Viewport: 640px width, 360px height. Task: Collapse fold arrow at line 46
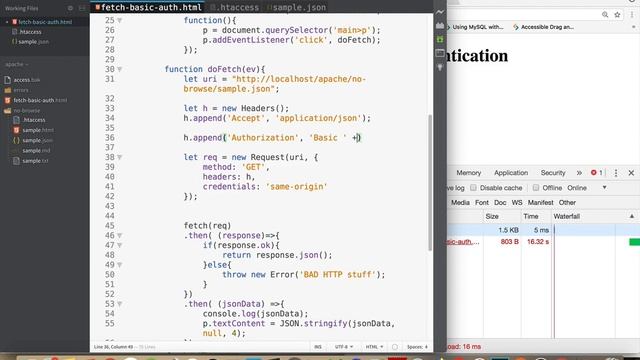tap(120, 236)
